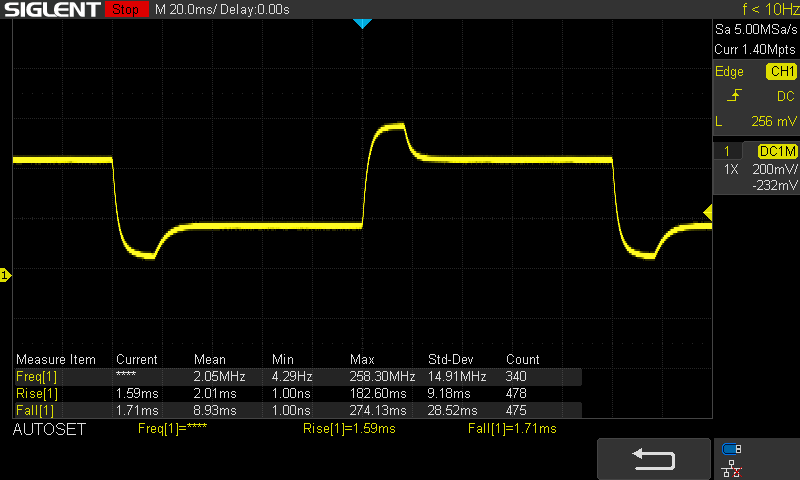Click the DC1M coupling badge
Viewport: 800px width, 480px height.
tap(778, 151)
